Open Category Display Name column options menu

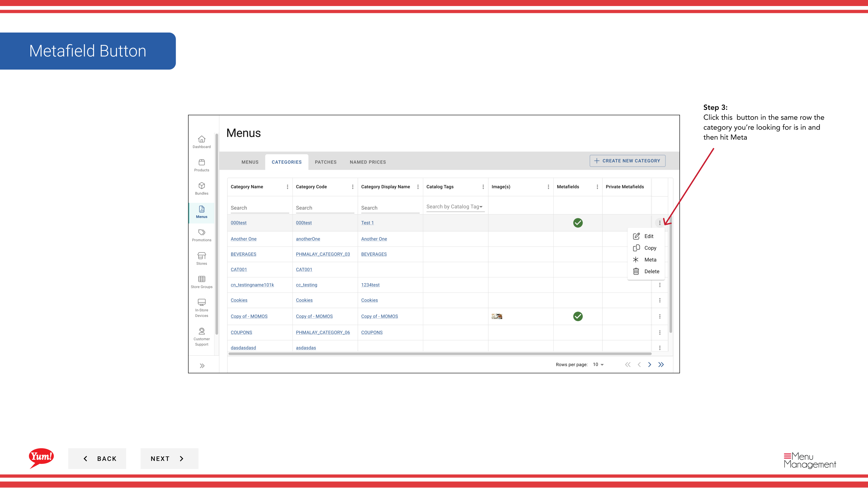(x=418, y=186)
